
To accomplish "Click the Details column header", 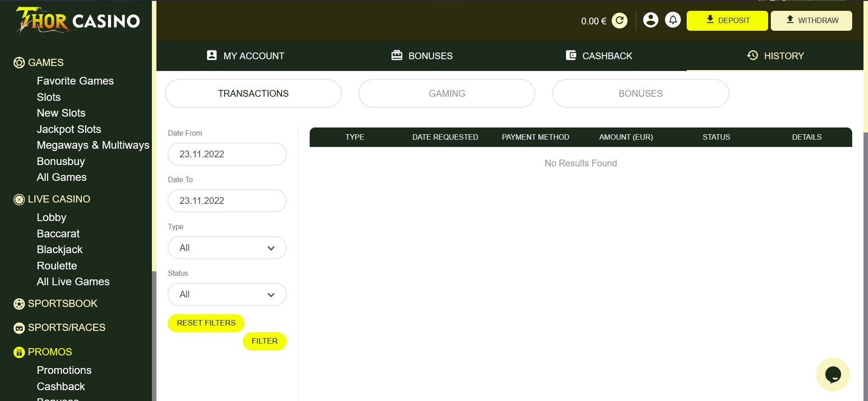I will 807,137.
